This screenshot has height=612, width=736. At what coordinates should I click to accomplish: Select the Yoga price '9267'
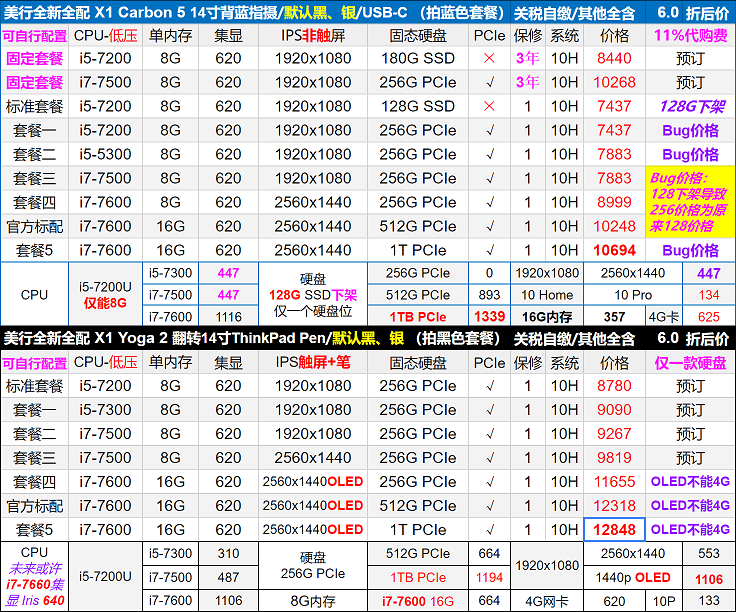(x=614, y=434)
